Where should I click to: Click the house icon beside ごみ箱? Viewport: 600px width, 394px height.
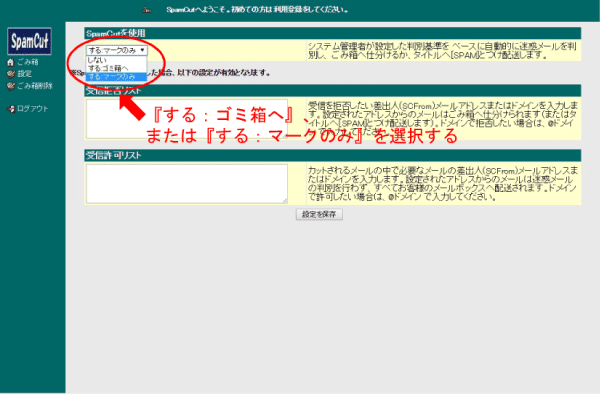(x=10, y=62)
